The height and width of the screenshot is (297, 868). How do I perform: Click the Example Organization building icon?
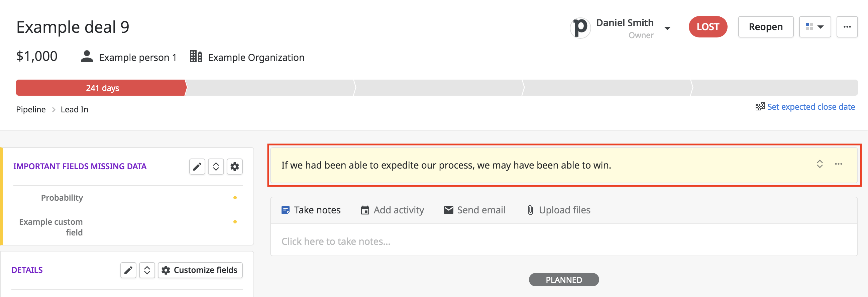coord(196,56)
